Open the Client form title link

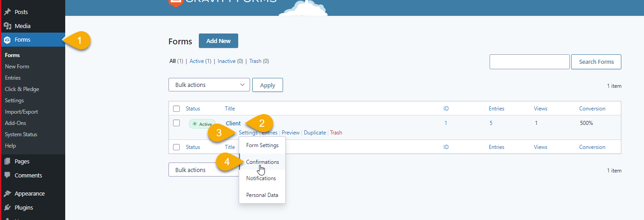(233, 123)
